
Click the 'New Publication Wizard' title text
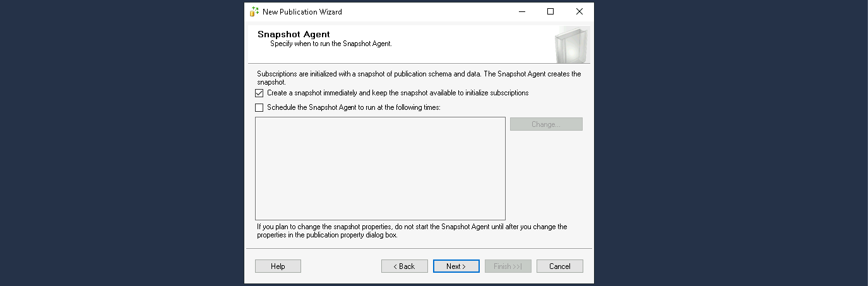[302, 12]
